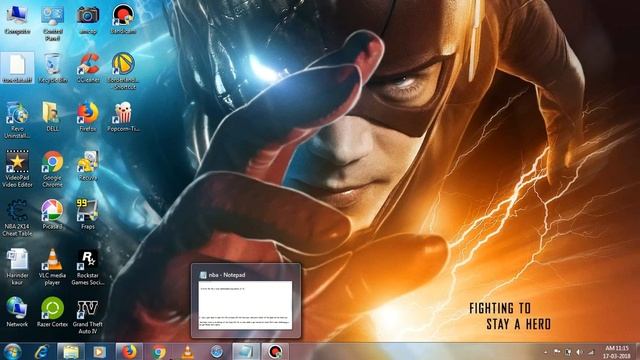Open the Rockstar Games Social Club shortcut
This screenshot has height=360, width=640.
(88, 267)
